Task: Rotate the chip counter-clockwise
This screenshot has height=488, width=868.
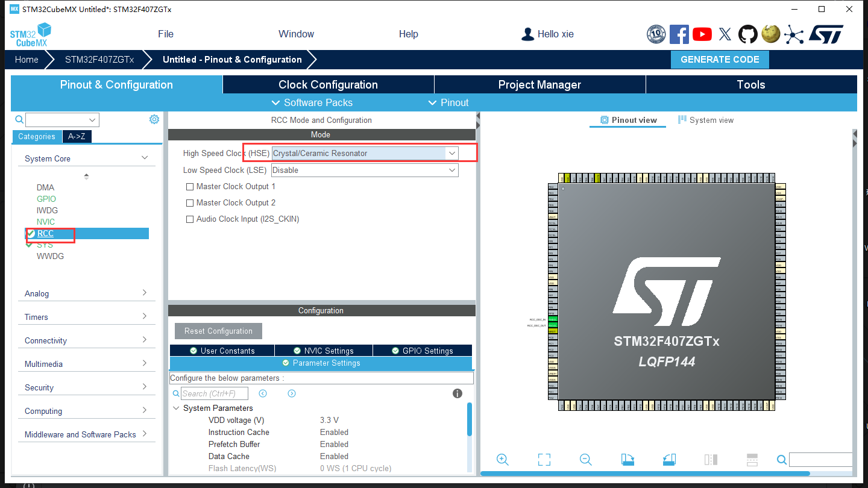Action: (x=669, y=460)
